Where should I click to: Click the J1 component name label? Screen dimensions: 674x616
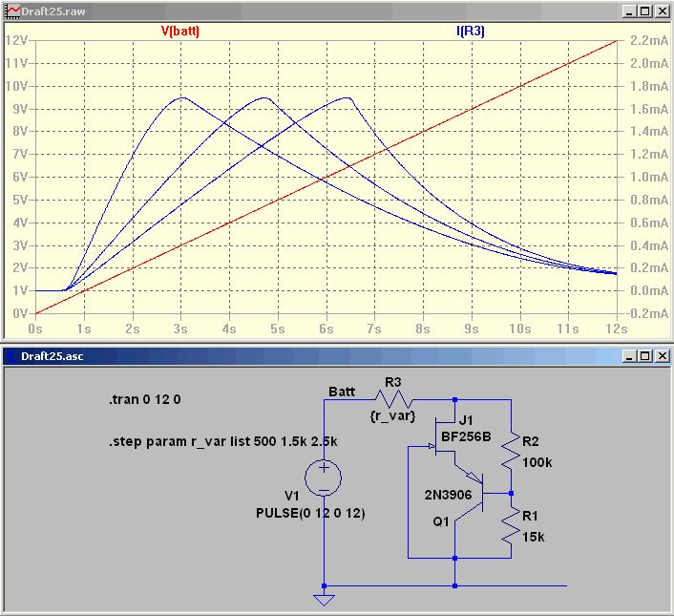click(x=466, y=420)
